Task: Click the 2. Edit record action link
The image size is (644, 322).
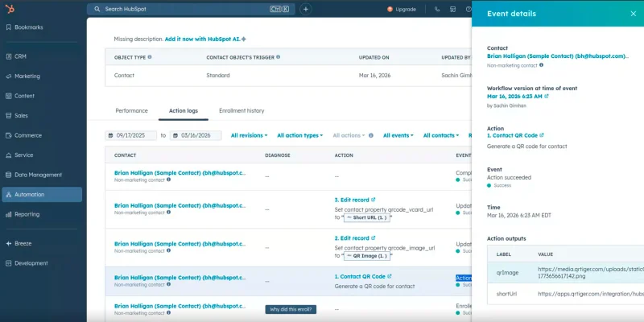Action: [352, 238]
